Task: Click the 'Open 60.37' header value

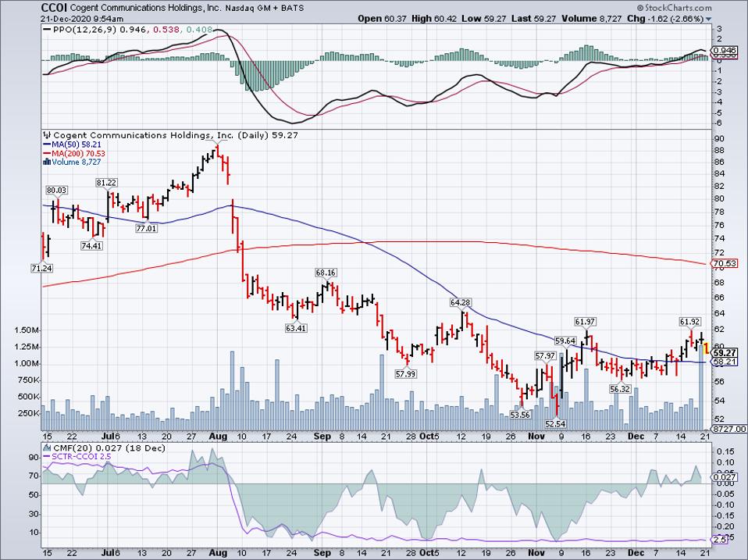Action: click(x=382, y=19)
